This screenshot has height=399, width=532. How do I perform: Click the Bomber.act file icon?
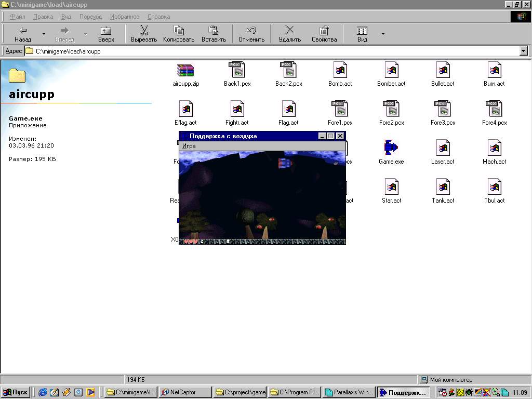(391, 71)
